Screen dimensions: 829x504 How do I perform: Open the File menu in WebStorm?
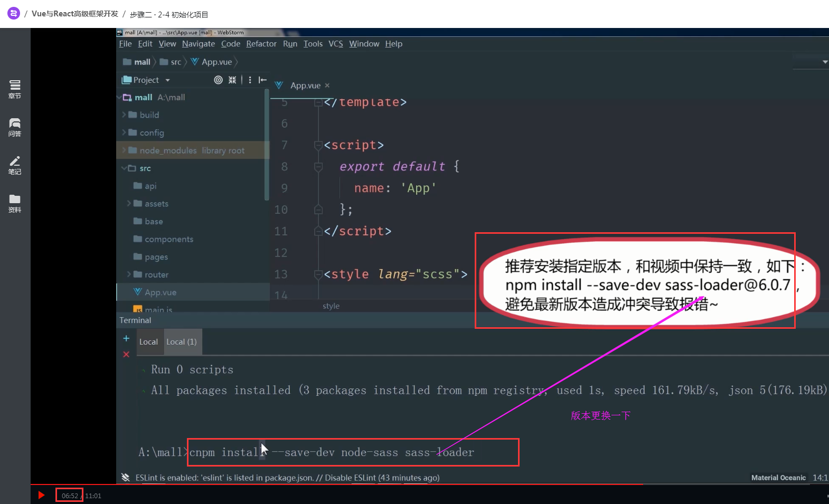tap(125, 44)
